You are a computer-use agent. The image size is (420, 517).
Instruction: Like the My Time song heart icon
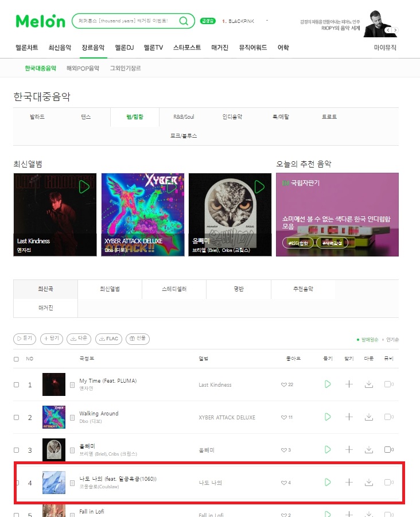[283, 384]
